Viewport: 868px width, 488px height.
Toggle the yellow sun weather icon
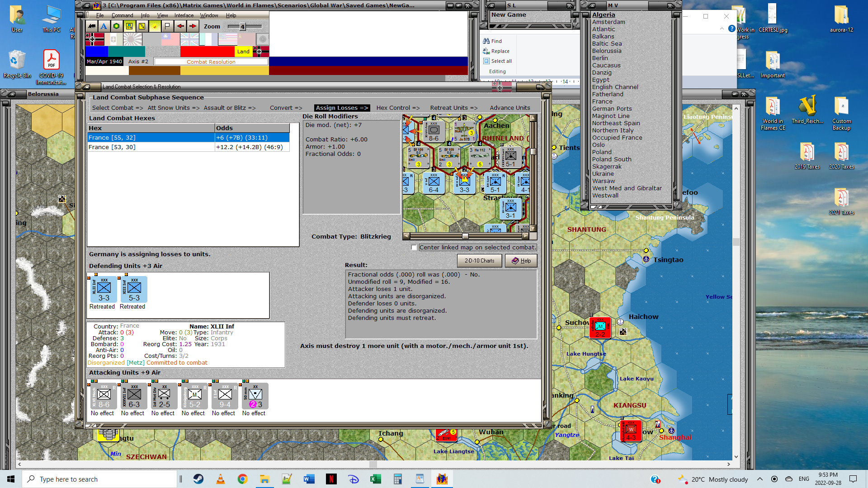pyautogui.click(x=155, y=26)
